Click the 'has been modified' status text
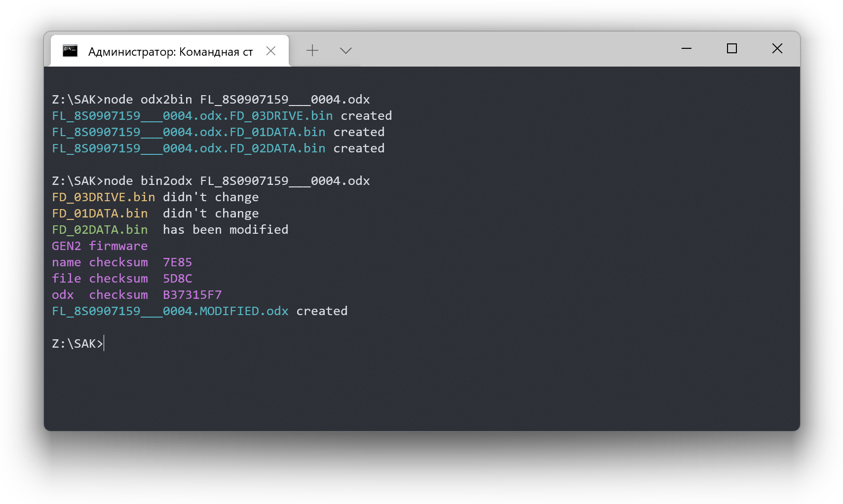This screenshot has height=504, width=843. click(x=226, y=230)
